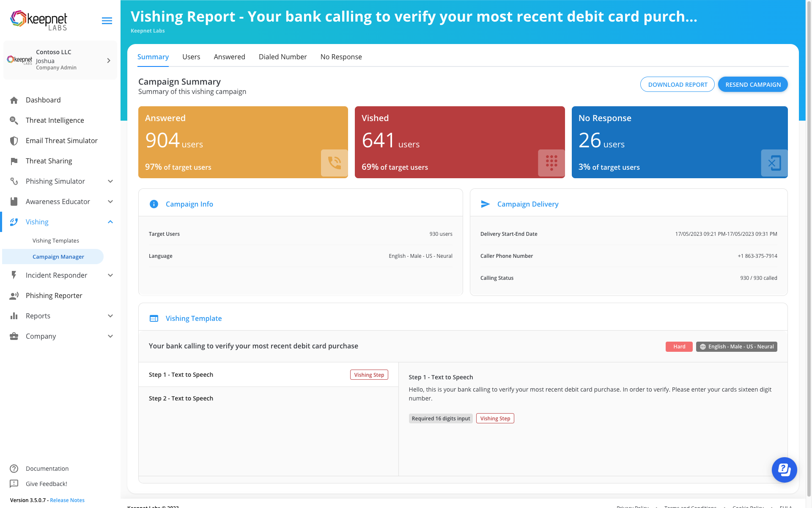Open the floating help chat bubble
Image resolution: width=812 pixels, height=508 pixels.
[784, 470]
